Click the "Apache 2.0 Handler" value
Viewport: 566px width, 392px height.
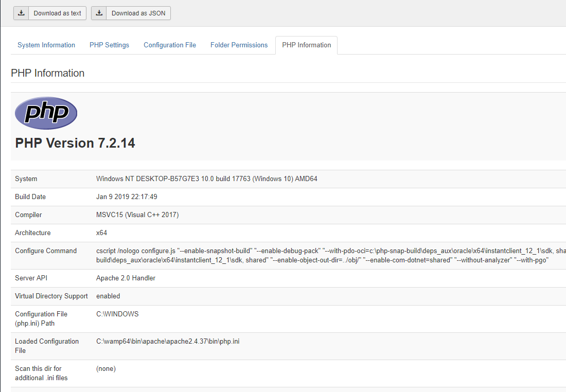(126, 278)
